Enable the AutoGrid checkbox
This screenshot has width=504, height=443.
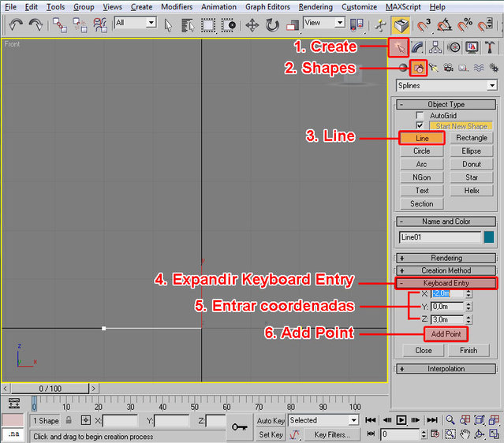pyautogui.click(x=420, y=115)
